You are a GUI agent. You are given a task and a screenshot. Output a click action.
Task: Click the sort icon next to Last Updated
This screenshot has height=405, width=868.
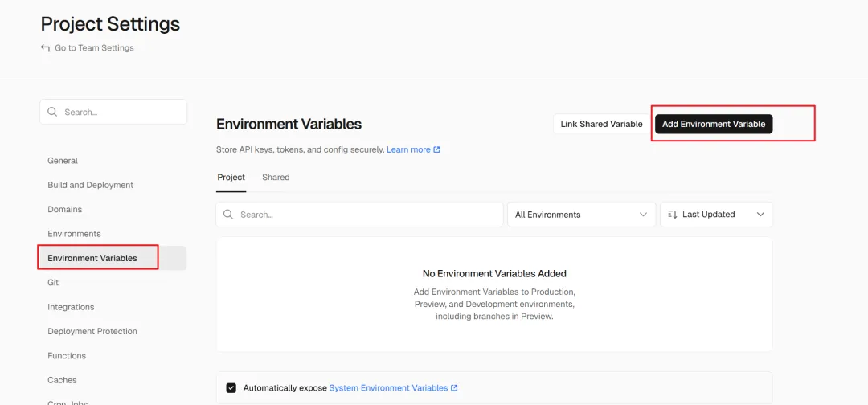coord(672,215)
